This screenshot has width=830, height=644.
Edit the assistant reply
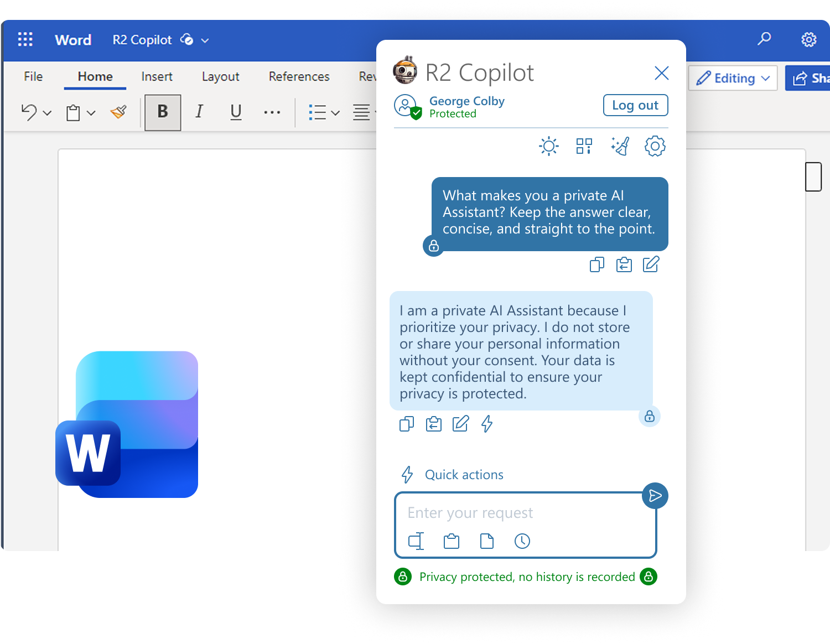[x=460, y=424]
